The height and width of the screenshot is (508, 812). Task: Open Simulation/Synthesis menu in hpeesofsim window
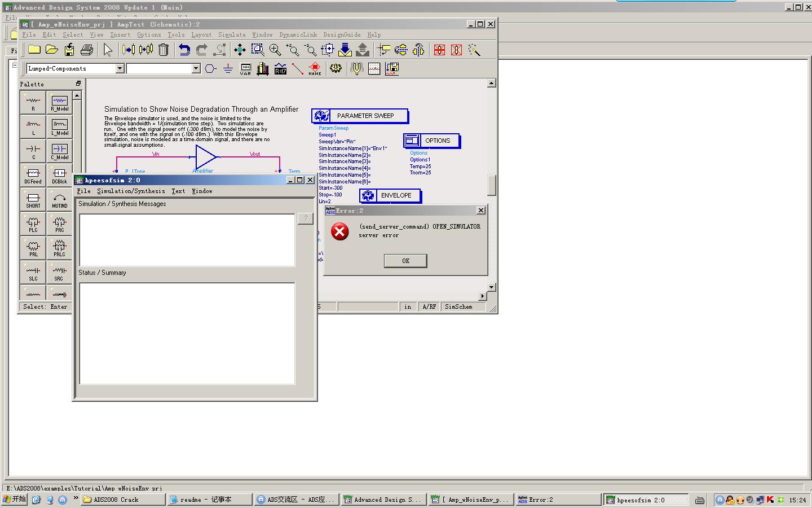(x=131, y=191)
